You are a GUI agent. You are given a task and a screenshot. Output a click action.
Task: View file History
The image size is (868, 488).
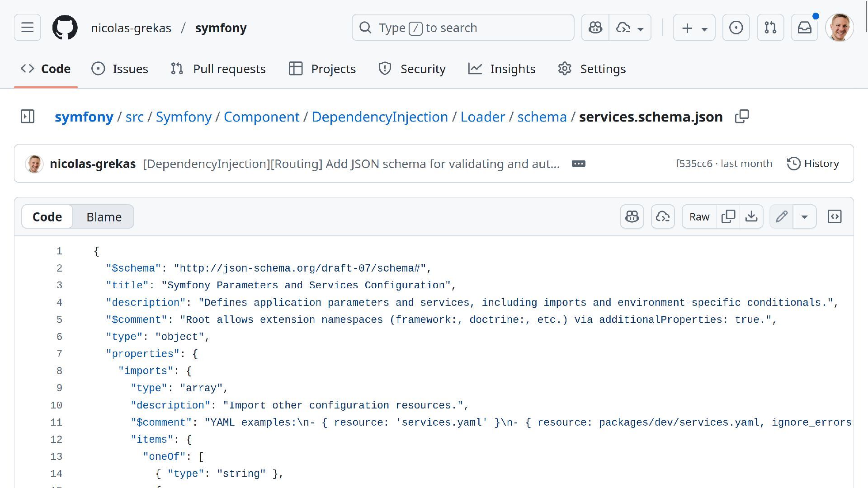[813, 164]
